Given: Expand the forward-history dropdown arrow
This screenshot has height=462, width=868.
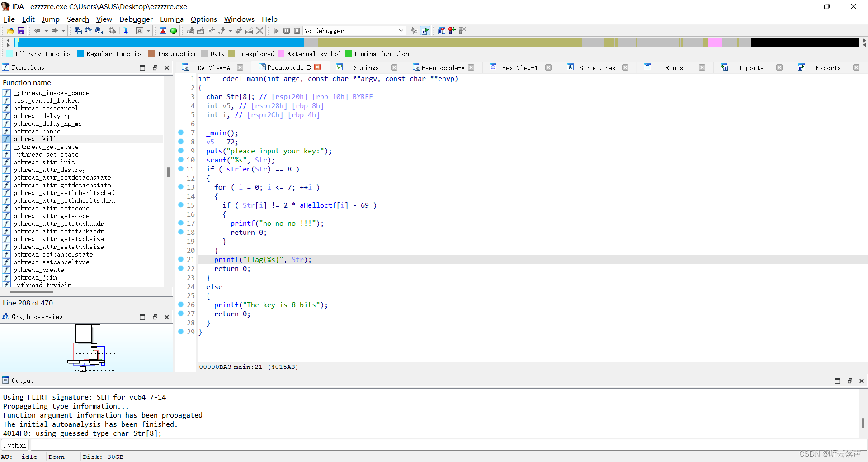Looking at the screenshot, I should tap(63, 31).
